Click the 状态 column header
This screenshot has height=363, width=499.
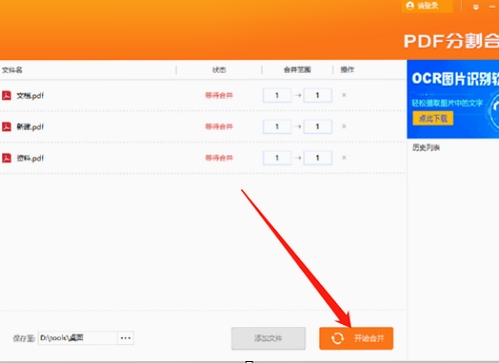[219, 70]
